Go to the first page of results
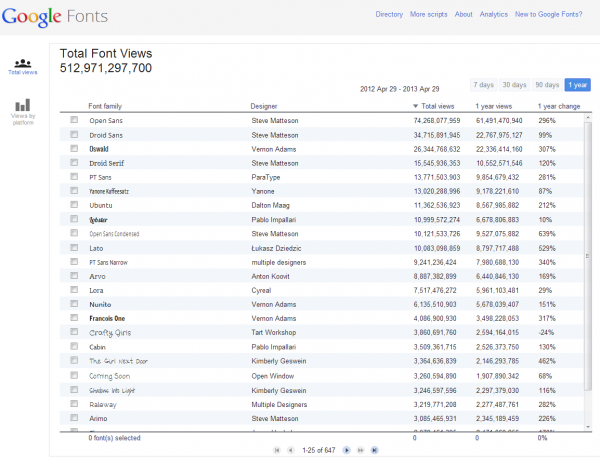 pyautogui.click(x=277, y=451)
